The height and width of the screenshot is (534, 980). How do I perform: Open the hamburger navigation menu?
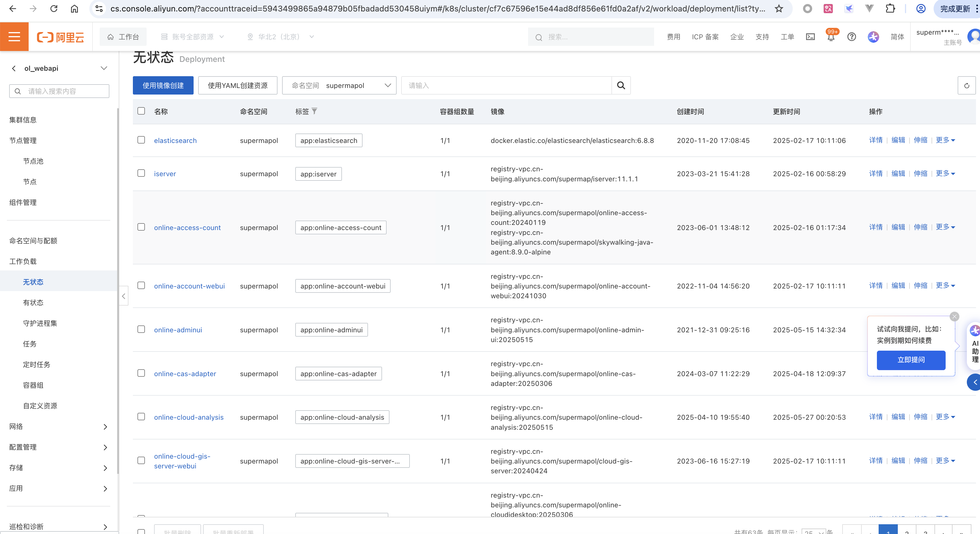click(14, 37)
